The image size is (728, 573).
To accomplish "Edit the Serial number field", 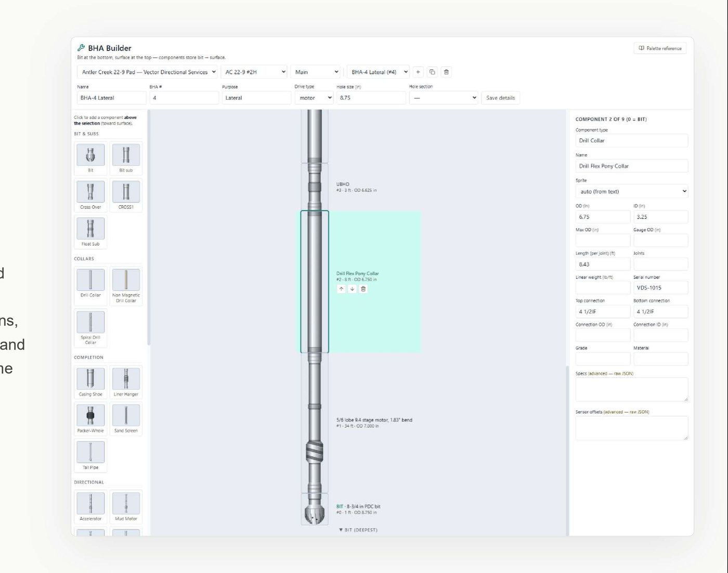I will click(660, 288).
